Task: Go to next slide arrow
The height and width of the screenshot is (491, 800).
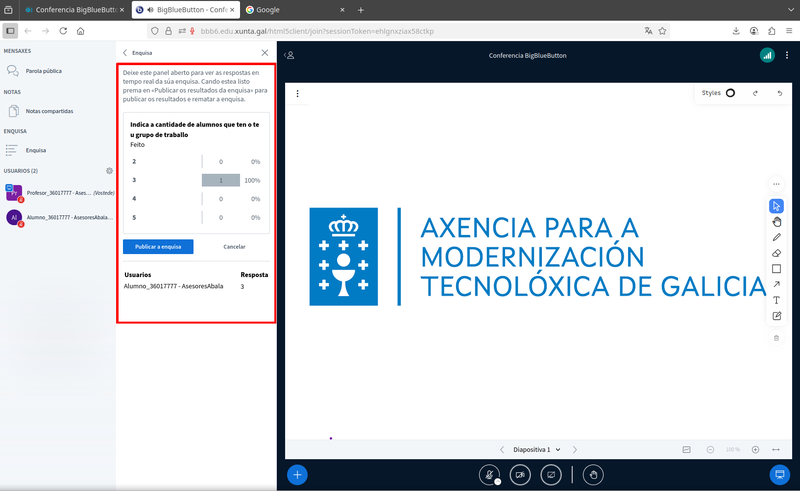Action: pos(575,450)
